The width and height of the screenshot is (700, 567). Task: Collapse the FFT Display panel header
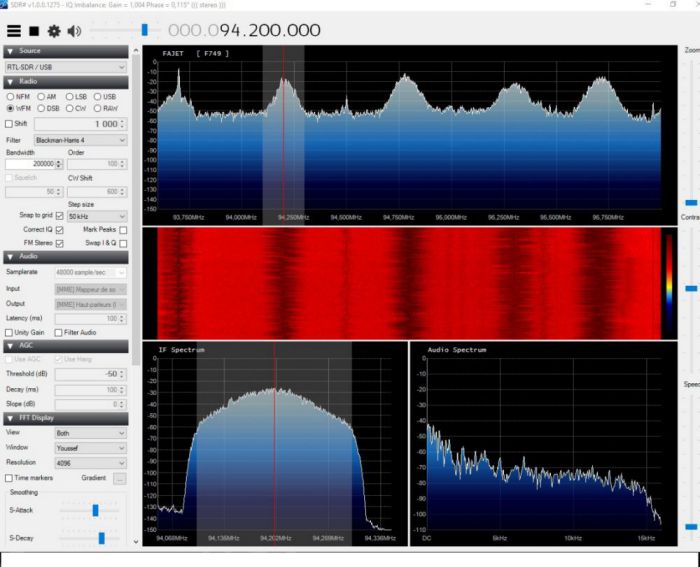coord(66,418)
